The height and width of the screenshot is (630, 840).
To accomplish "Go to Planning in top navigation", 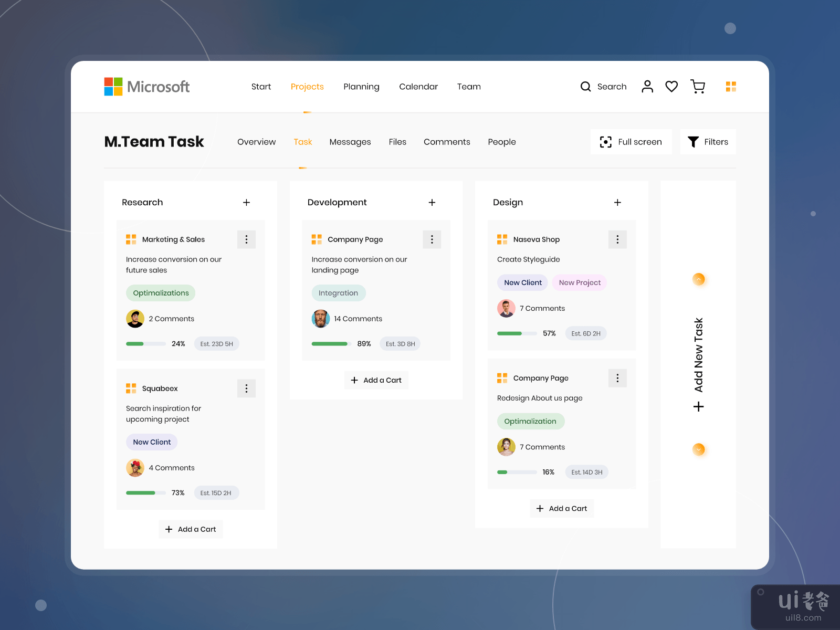I will 361,87.
